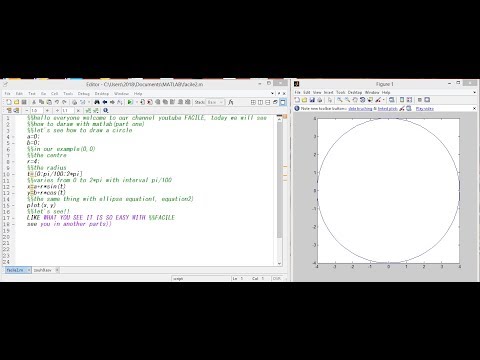Toggle breakpoint dash on line 13
This screenshot has width=480, height=360.
pos(13,193)
